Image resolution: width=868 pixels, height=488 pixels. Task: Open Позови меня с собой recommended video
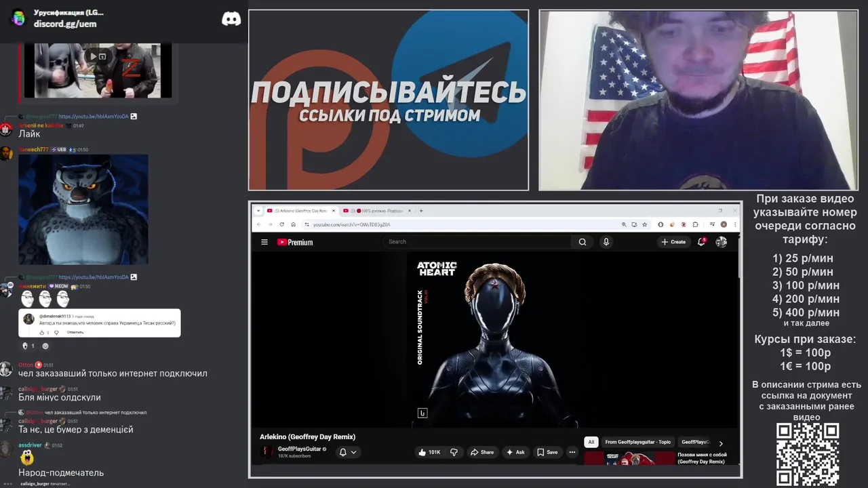point(702,458)
